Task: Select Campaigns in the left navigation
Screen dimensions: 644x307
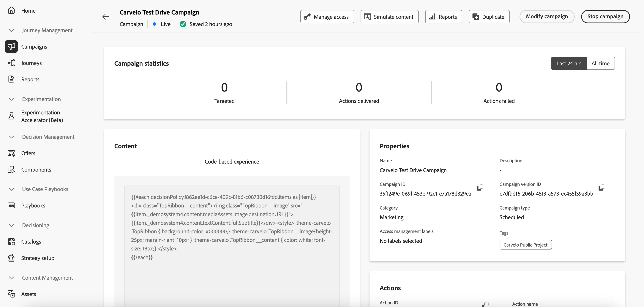Action: pos(34,47)
